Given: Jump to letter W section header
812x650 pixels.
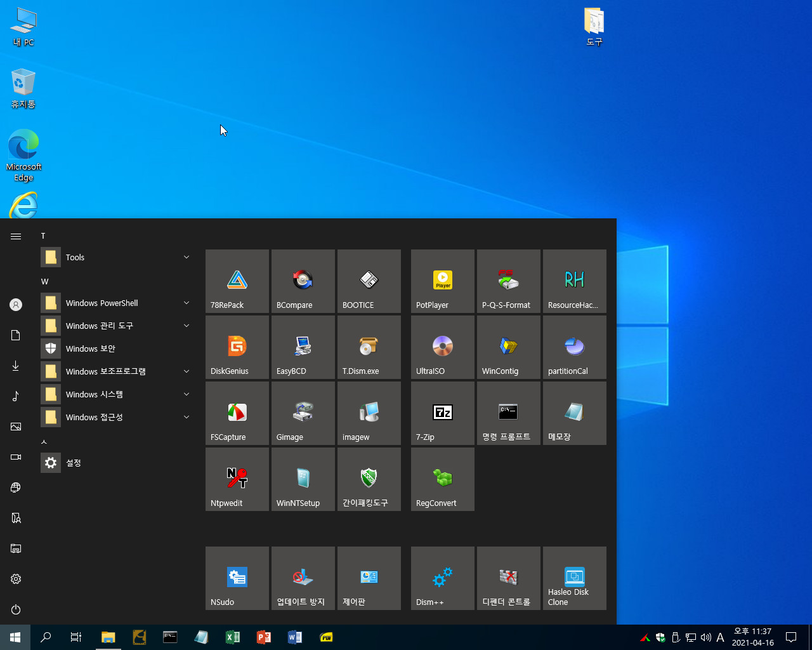Looking at the screenshot, I should coord(44,282).
